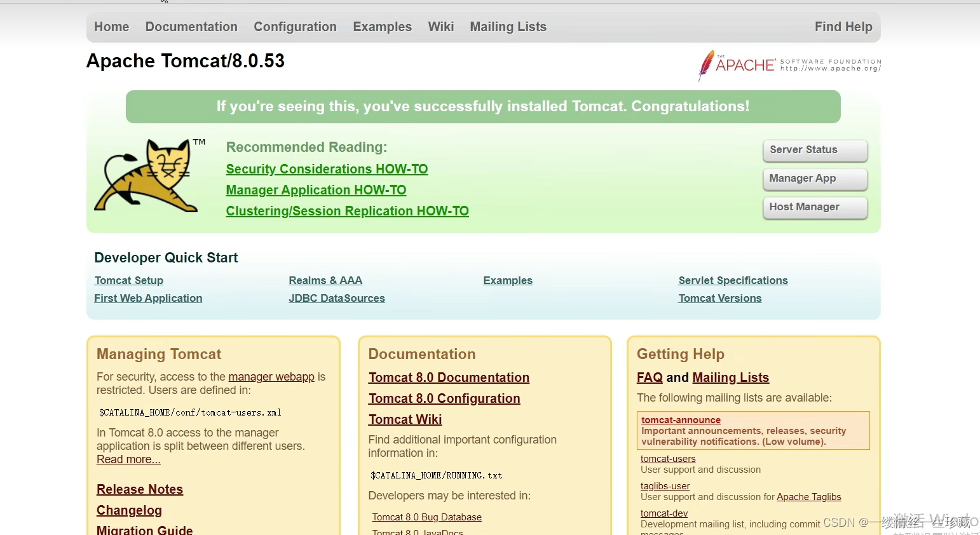The height and width of the screenshot is (535, 980).
Task: Open First Web Application link
Action: click(x=148, y=298)
